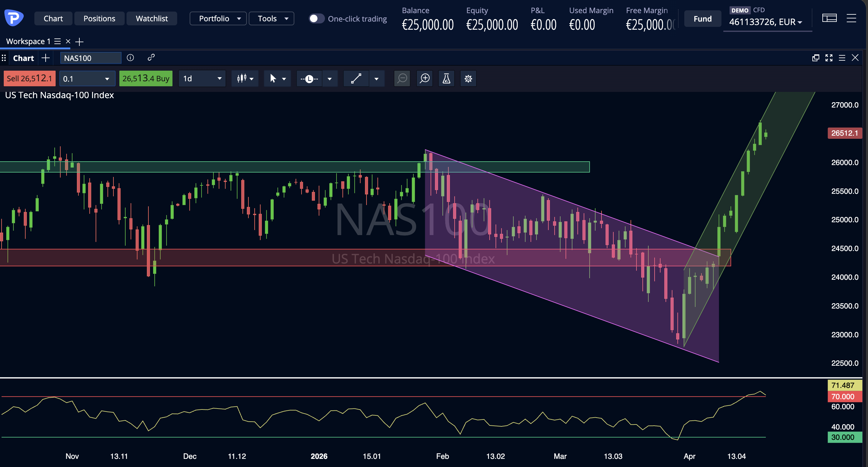Screen dimensions: 868x467
Task: Click the link chart chain icon
Action: [151, 58]
